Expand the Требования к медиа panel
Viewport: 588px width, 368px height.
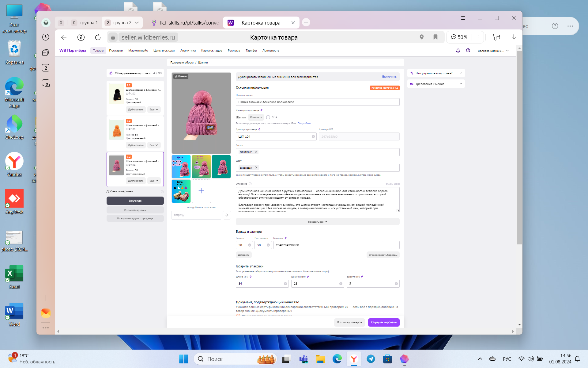coord(436,84)
